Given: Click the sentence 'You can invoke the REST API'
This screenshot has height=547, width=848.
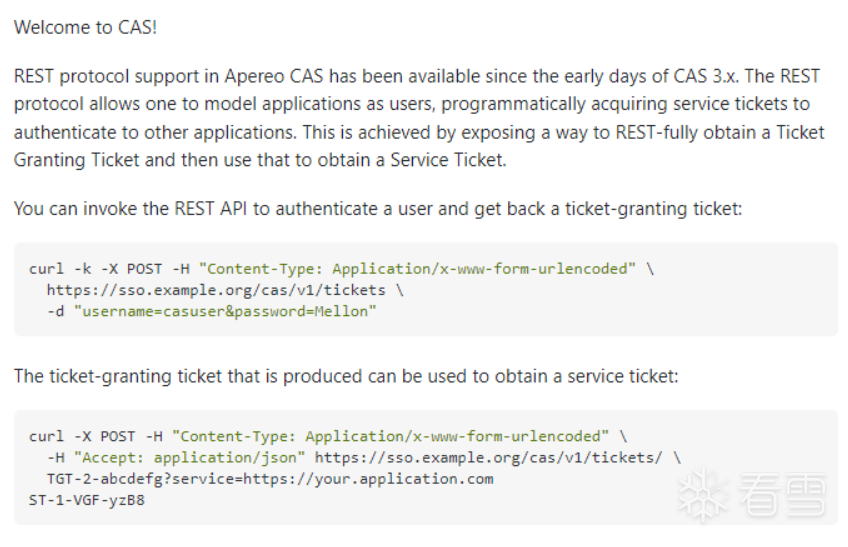Looking at the screenshot, I should (378, 209).
